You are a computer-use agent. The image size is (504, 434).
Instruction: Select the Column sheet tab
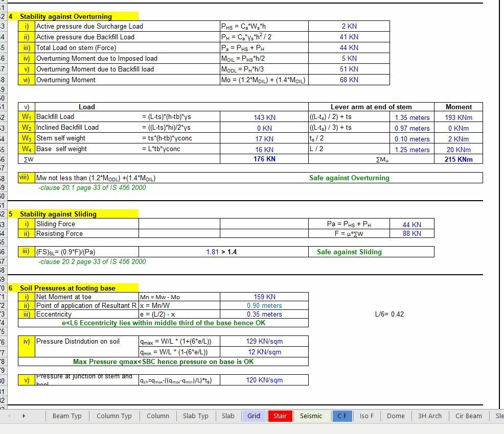click(x=158, y=416)
